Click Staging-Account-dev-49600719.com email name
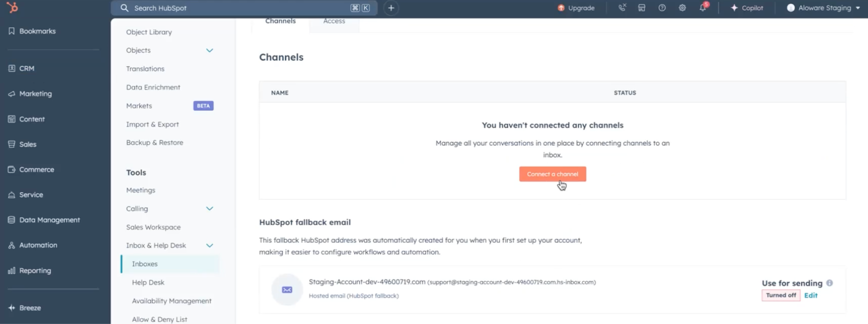The height and width of the screenshot is (324, 868). pyautogui.click(x=367, y=282)
